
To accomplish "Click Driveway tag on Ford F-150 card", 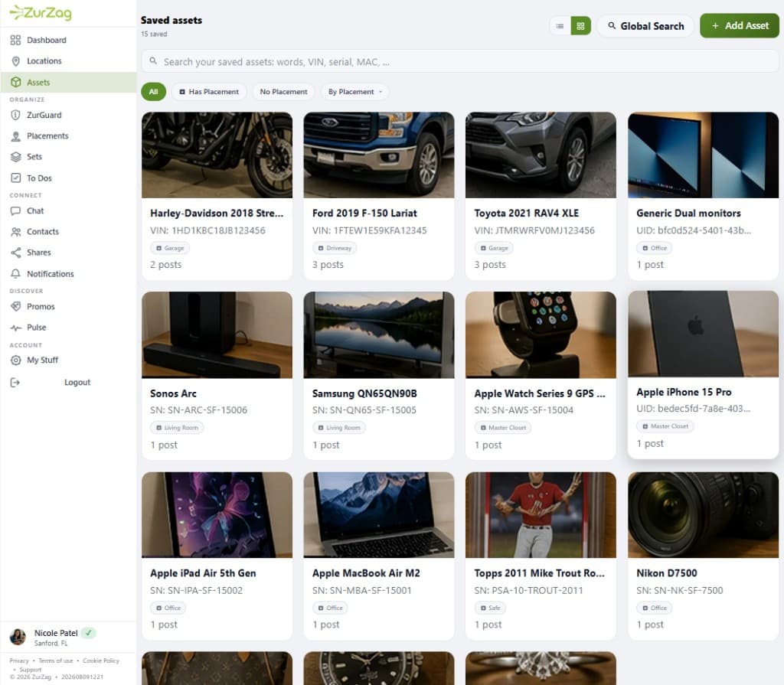I will tap(335, 248).
